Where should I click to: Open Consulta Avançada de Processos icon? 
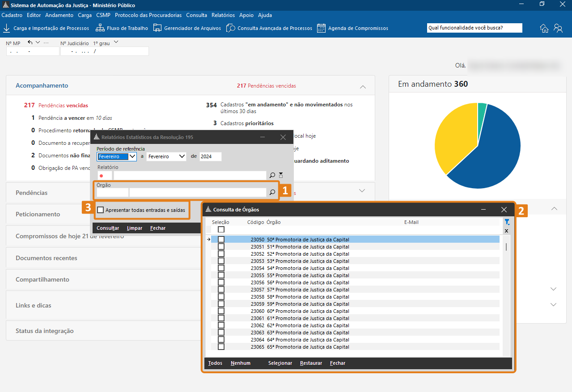pos(231,28)
